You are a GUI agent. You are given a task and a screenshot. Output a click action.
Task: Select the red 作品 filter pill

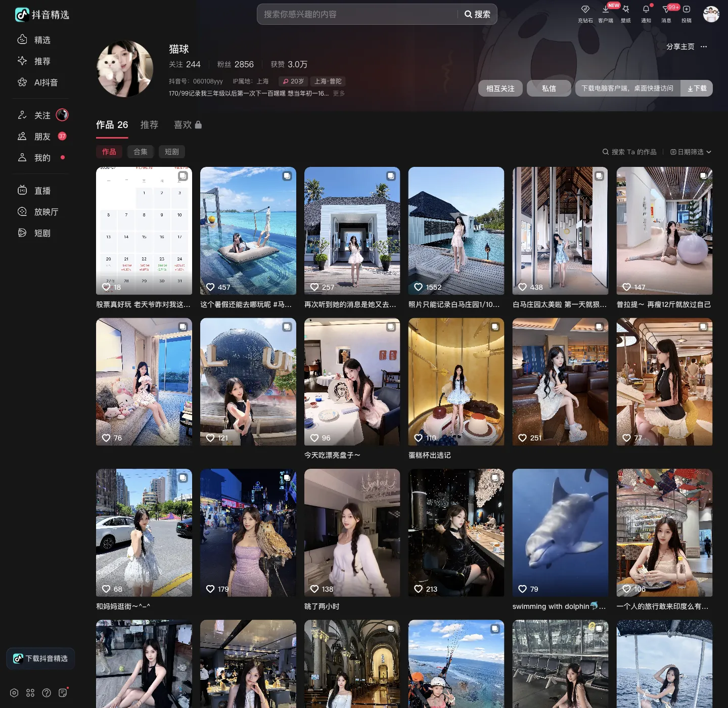click(x=109, y=152)
